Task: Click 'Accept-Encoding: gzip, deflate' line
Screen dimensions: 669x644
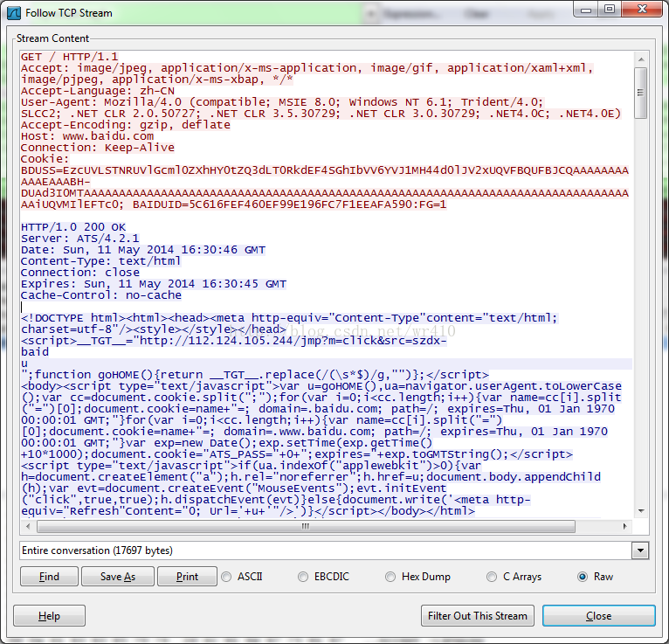Action: click(126, 125)
